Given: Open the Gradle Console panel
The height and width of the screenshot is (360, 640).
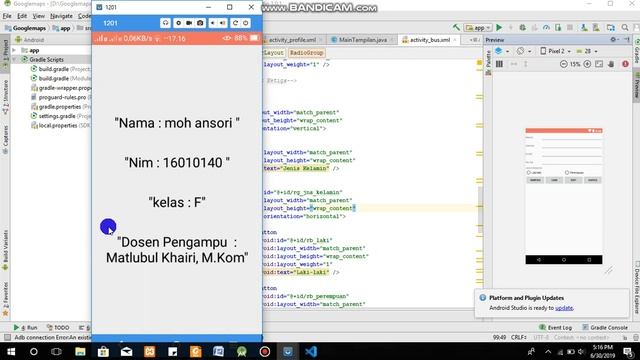Looking at the screenshot, I should click(605, 327).
